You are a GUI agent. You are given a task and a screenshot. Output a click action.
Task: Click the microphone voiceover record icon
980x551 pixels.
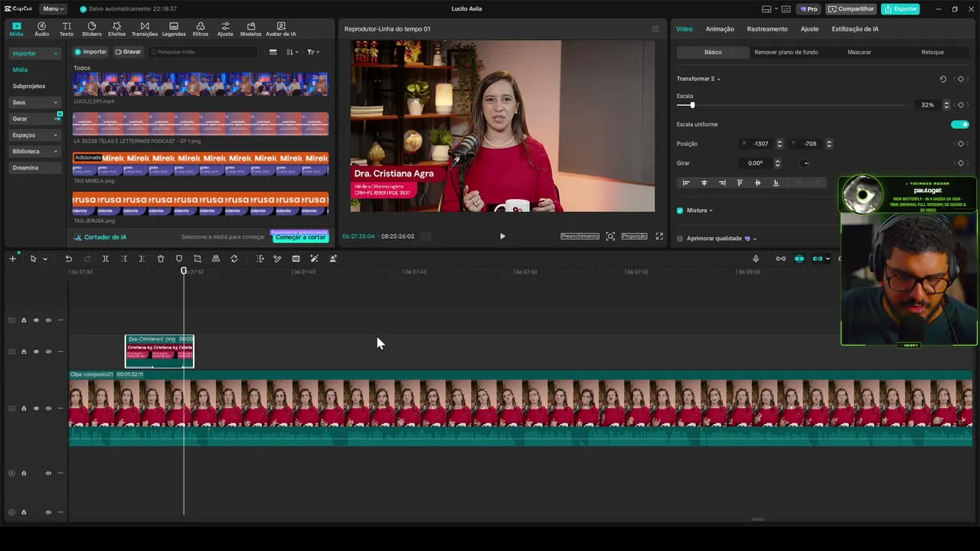pyautogui.click(x=756, y=259)
